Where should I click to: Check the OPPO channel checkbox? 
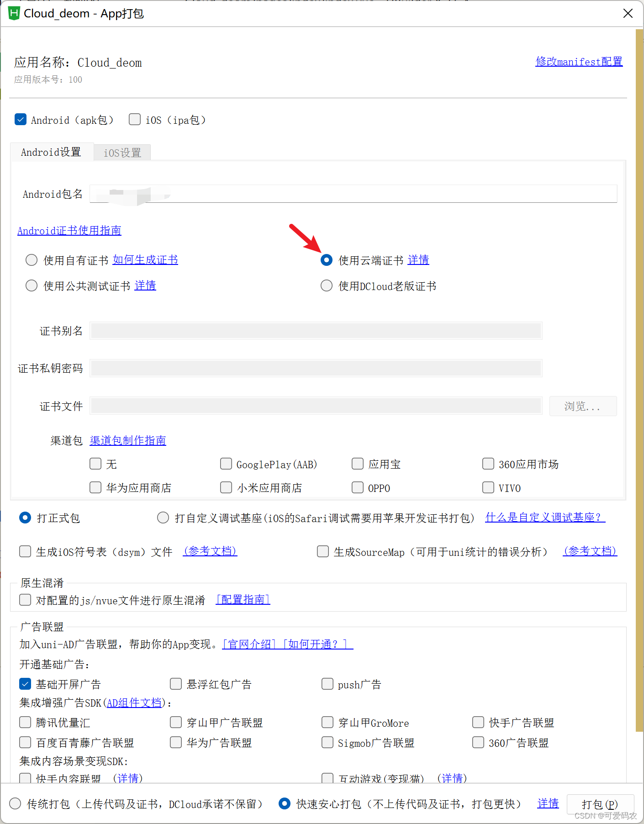click(x=358, y=487)
